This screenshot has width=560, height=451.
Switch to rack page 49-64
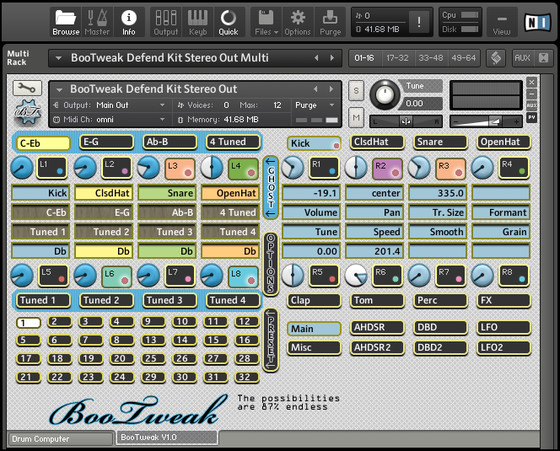[x=463, y=58]
